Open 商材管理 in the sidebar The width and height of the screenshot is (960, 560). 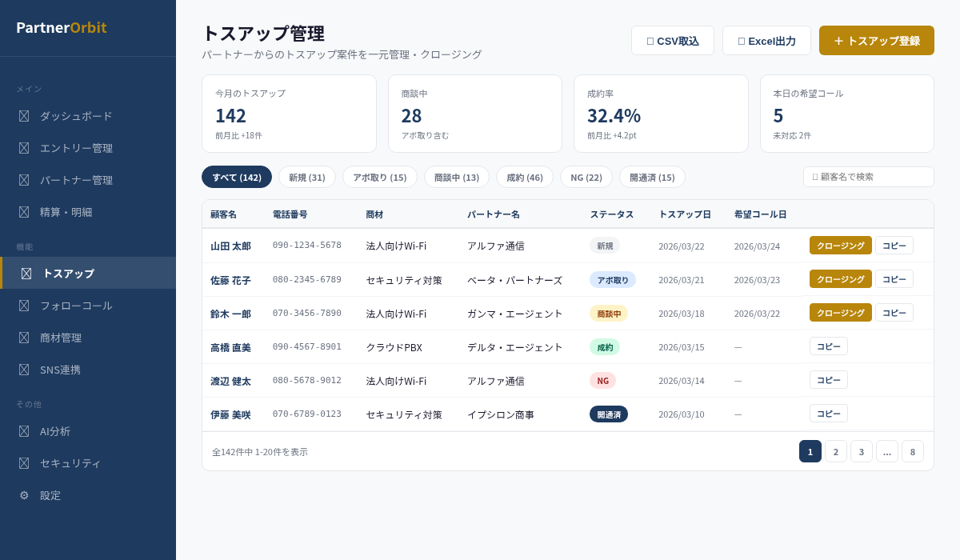(61, 338)
